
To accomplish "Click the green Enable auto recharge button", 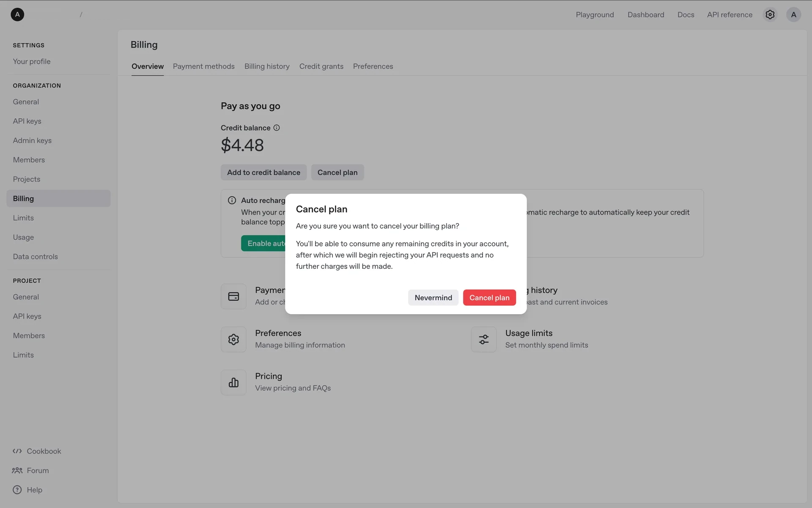I will pyautogui.click(x=264, y=243).
